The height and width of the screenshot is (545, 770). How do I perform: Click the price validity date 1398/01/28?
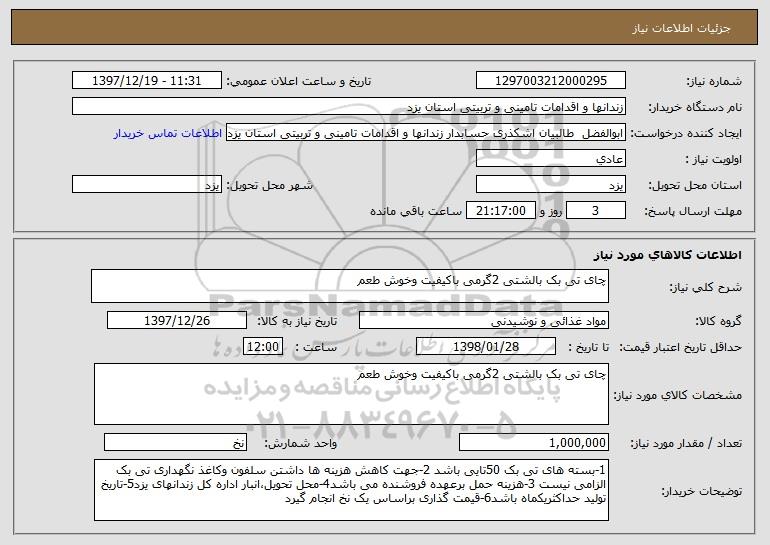486,347
